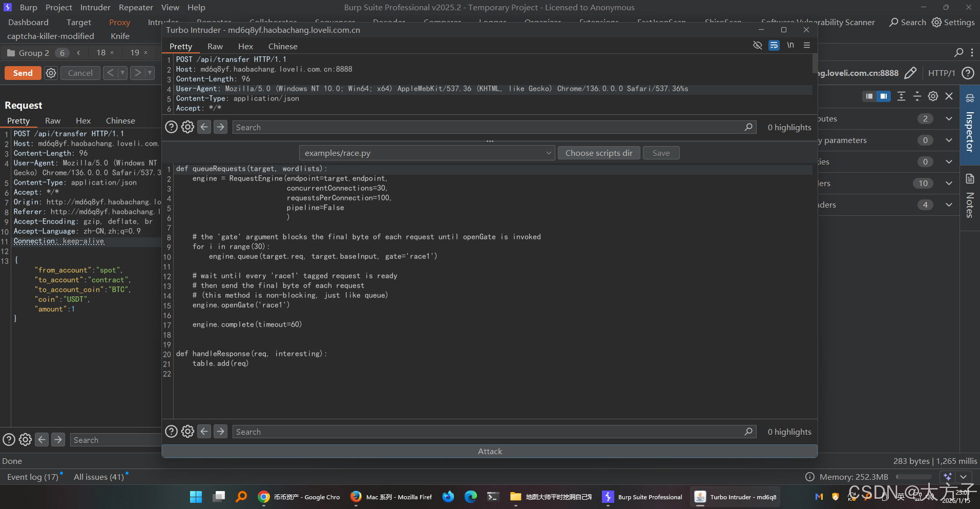
Task: Launch the Attack button
Action: [x=489, y=451]
